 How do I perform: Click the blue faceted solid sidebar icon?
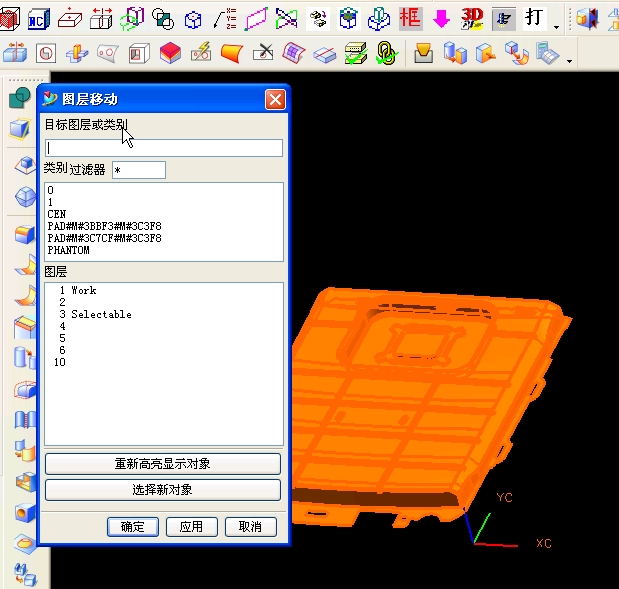(25, 196)
